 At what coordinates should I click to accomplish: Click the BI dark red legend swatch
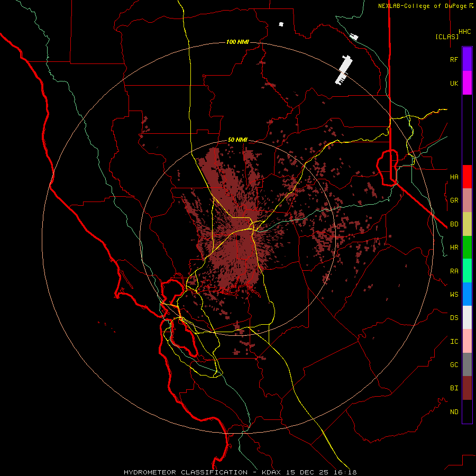pos(467,388)
